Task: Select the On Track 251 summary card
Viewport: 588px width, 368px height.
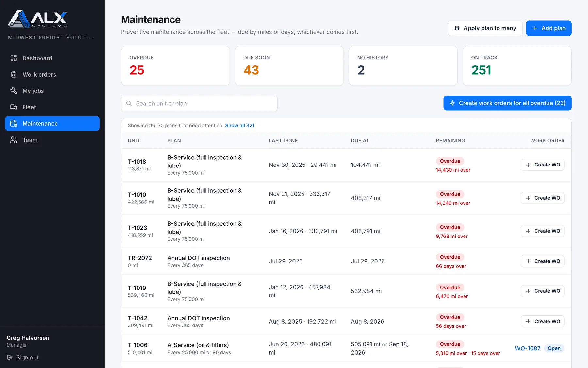Action: 517,66
